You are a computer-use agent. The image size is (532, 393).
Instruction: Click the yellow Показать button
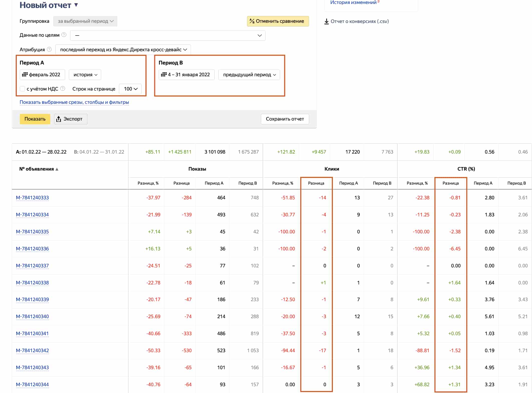point(35,119)
